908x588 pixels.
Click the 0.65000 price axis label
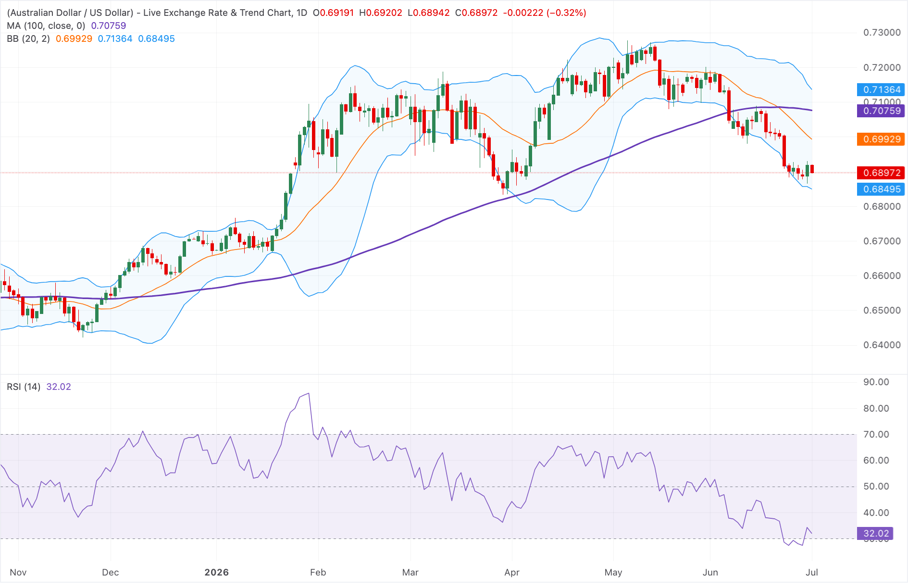[882, 311]
